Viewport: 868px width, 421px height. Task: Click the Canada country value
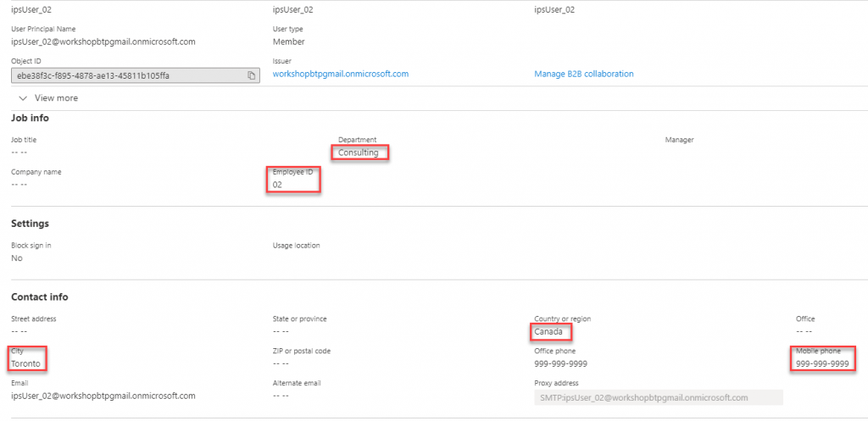(548, 332)
